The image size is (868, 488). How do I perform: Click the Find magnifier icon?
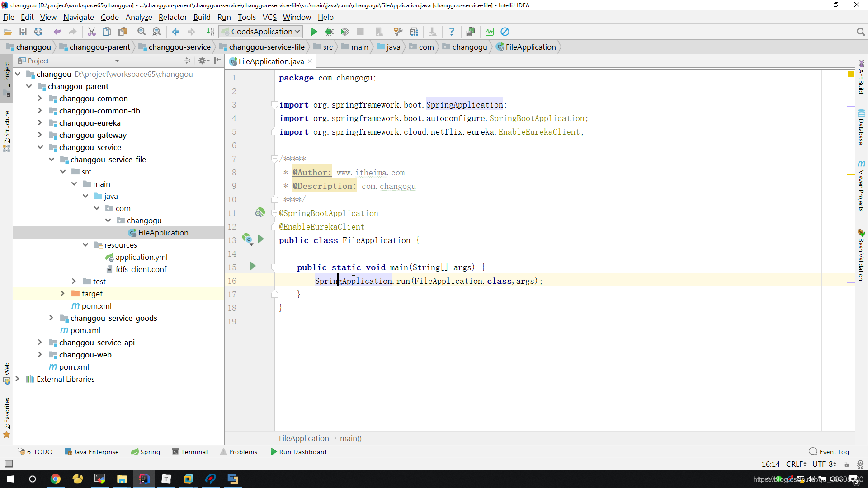tap(142, 32)
